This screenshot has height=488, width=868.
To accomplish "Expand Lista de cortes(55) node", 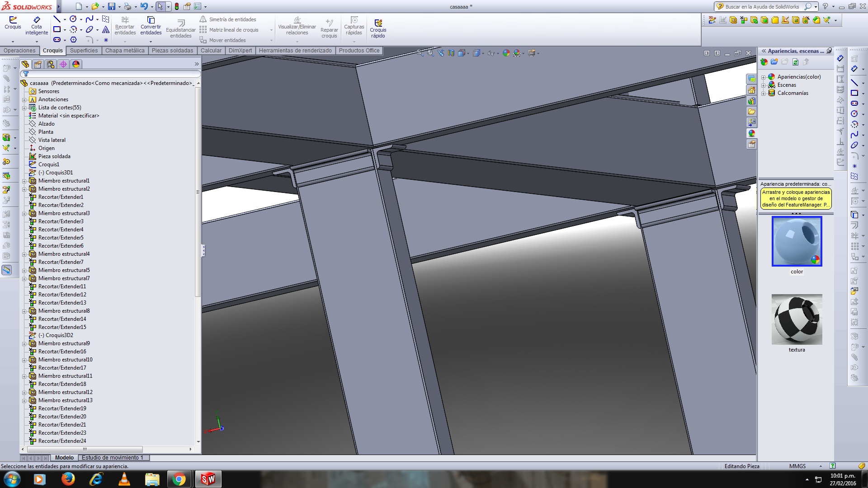I will (x=24, y=108).
